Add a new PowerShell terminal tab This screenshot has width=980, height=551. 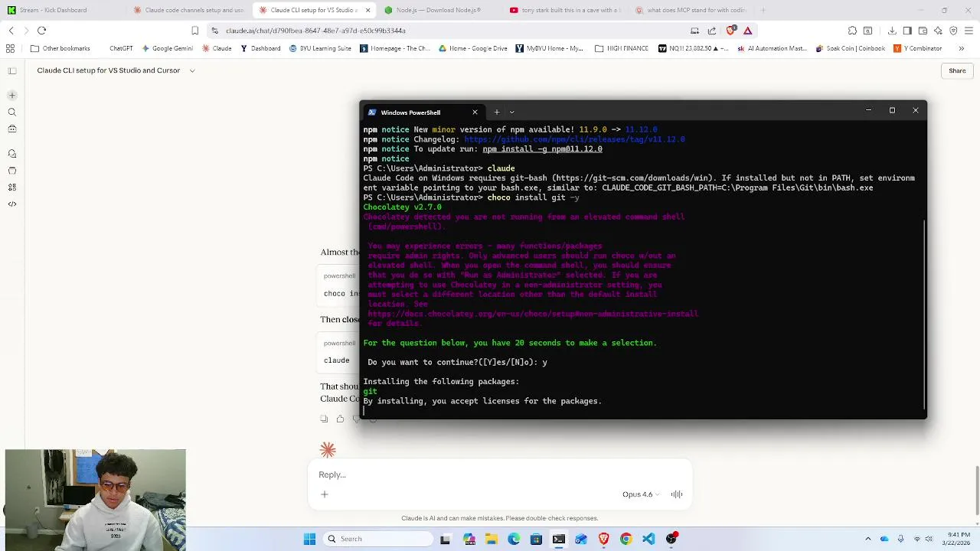click(x=497, y=112)
